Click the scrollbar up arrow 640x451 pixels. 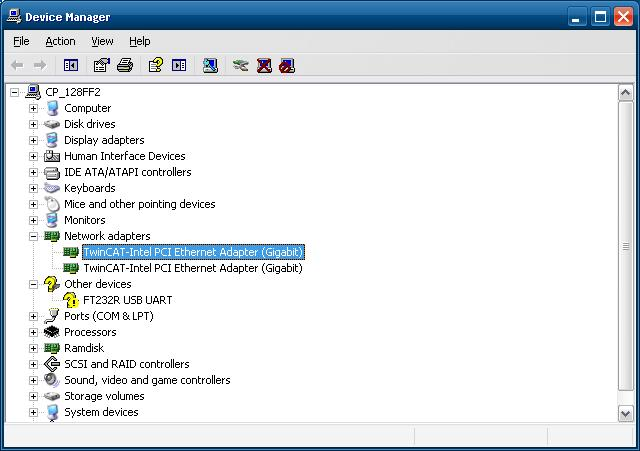click(x=625, y=93)
